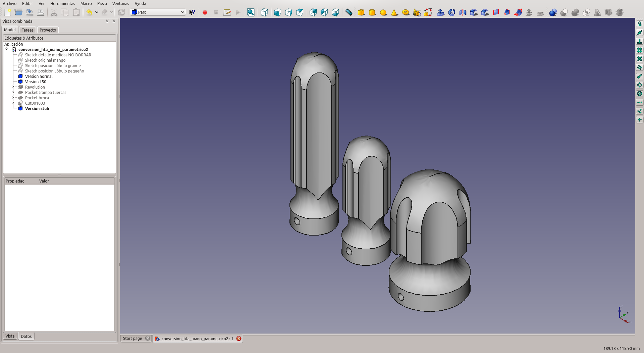Select Sketch original mango item
Viewport: 644px width, 353px height.
[45, 60]
